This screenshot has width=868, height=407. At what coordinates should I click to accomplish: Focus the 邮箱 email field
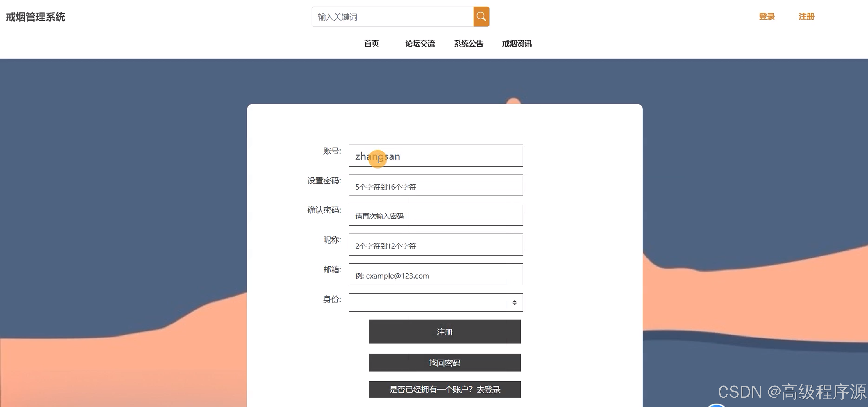click(x=436, y=274)
